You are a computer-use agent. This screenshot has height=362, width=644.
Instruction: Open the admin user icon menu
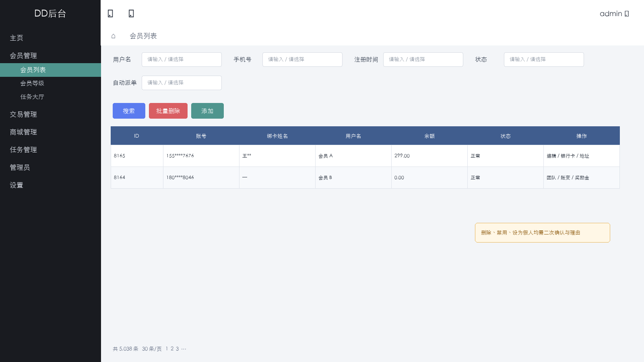627,14
